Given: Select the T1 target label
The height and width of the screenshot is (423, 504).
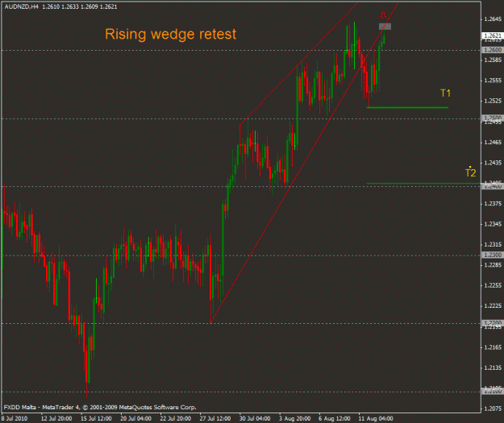Looking at the screenshot, I should pos(445,93).
